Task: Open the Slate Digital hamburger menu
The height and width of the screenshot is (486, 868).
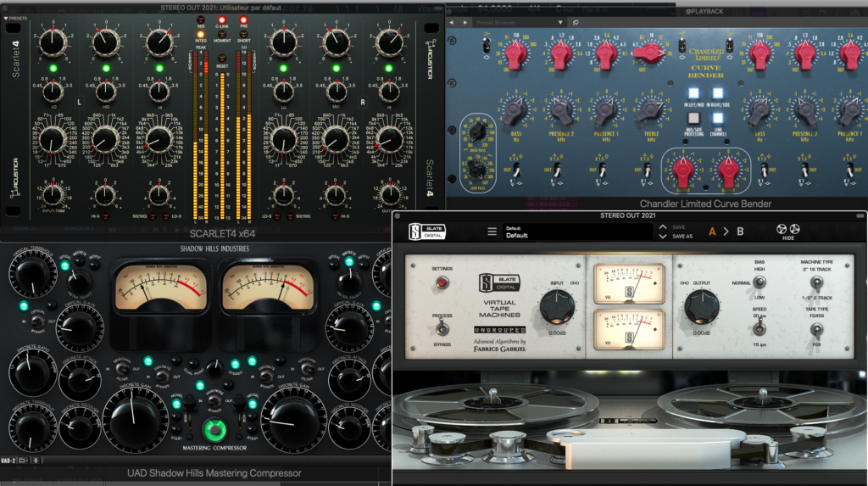Action: tap(492, 232)
